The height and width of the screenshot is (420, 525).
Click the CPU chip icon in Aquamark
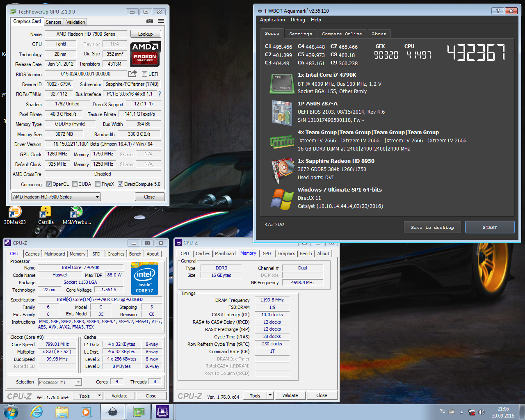click(x=282, y=83)
